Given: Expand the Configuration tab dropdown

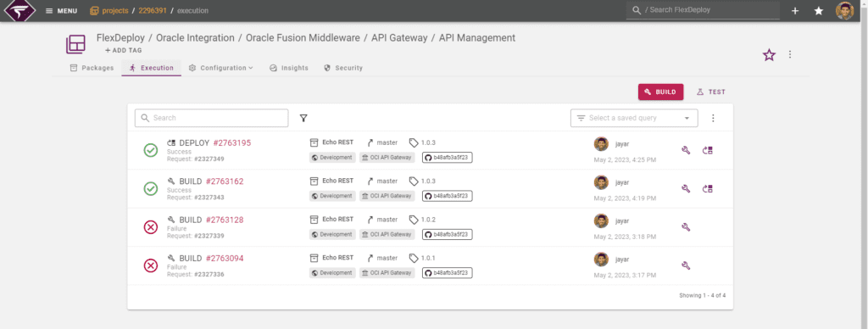Looking at the screenshot, I should point(221,68).
